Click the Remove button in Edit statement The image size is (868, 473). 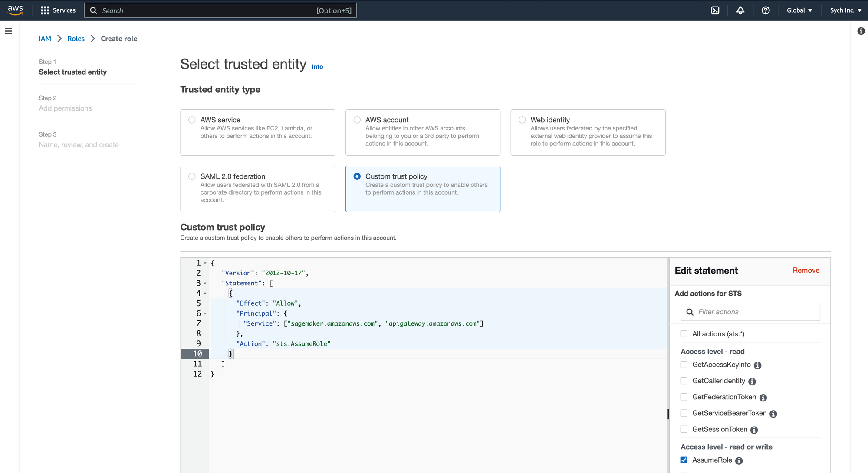[x=806, y=270]
